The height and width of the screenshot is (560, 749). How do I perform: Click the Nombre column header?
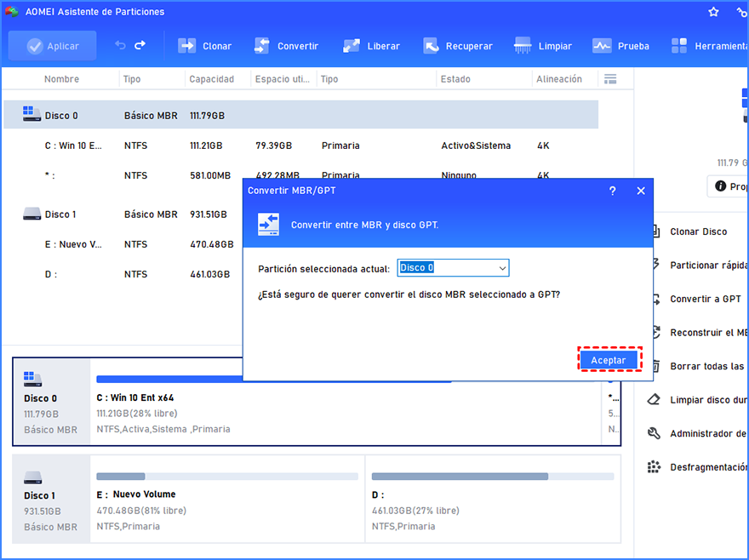61,79
